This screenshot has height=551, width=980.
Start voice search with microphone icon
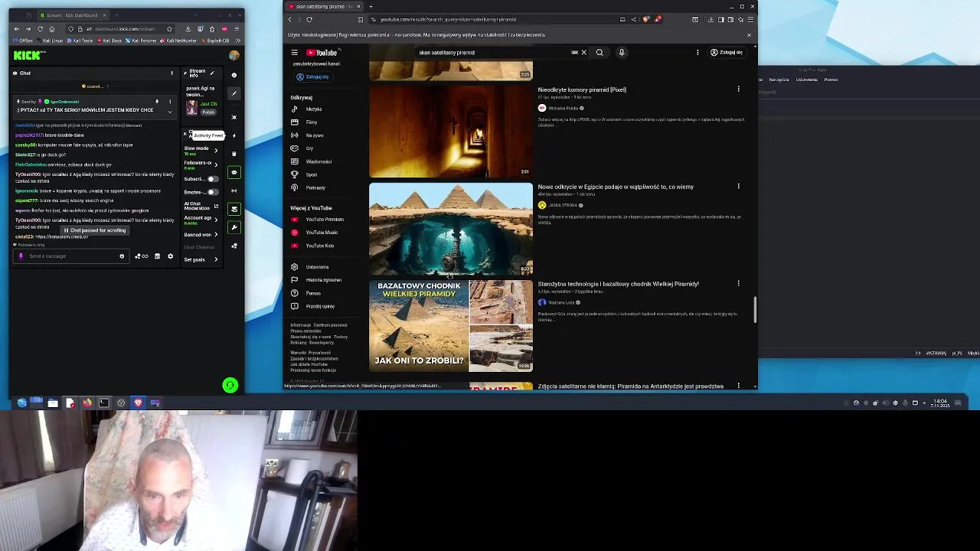point(622,53)
